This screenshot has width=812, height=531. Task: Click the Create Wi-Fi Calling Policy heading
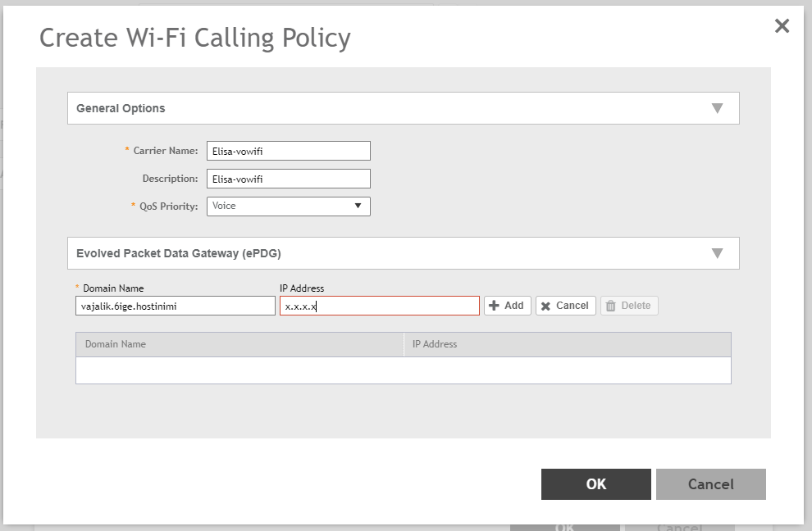click(x=195, y=38)
